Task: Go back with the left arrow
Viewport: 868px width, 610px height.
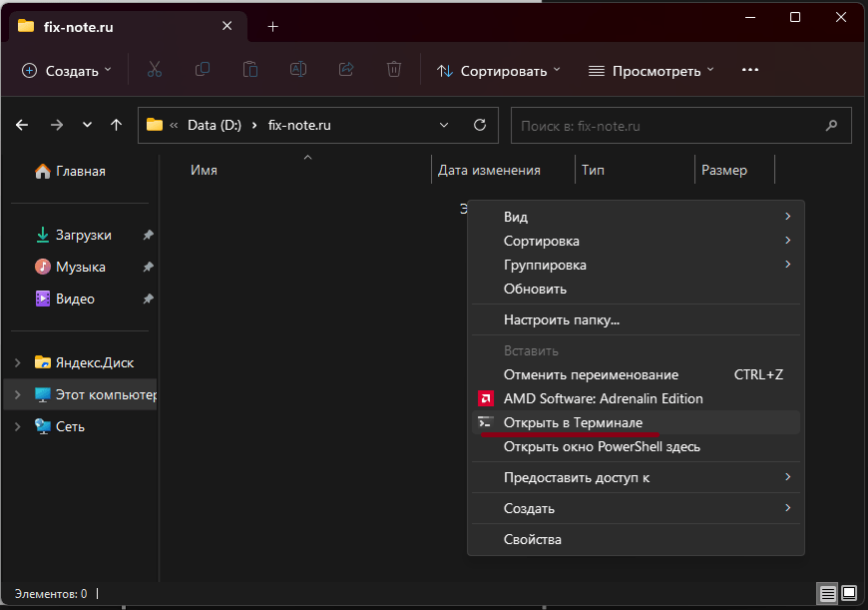Action: 22,125
